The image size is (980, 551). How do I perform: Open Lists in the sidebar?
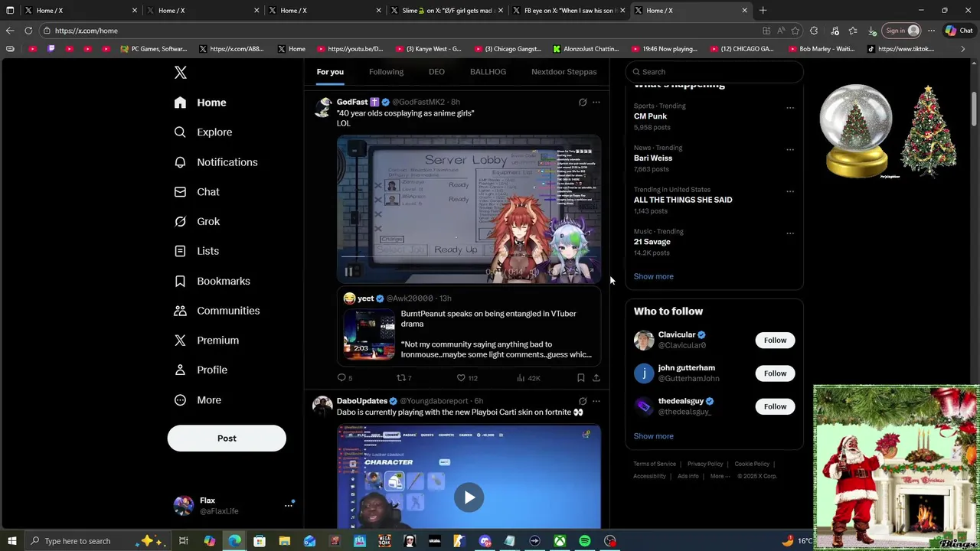click(197, 251)
